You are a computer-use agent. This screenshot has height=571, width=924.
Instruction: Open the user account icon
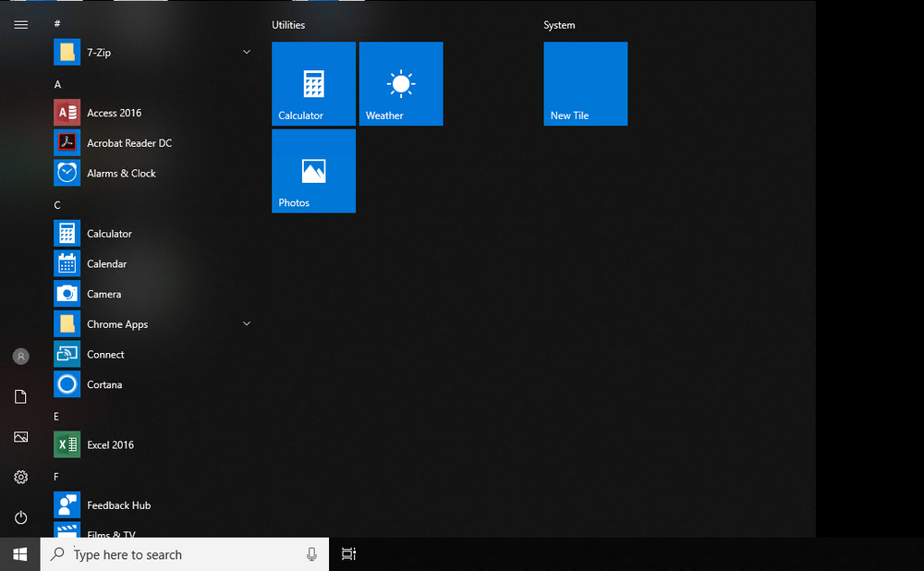(x=20, y=357)
